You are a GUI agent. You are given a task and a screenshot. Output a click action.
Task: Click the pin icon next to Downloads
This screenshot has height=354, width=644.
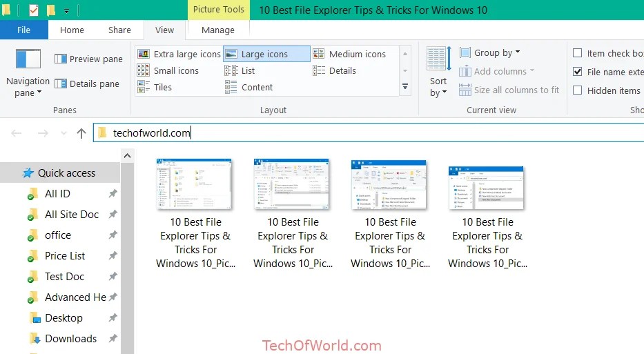pyautogui.click(x=113, y=338)
